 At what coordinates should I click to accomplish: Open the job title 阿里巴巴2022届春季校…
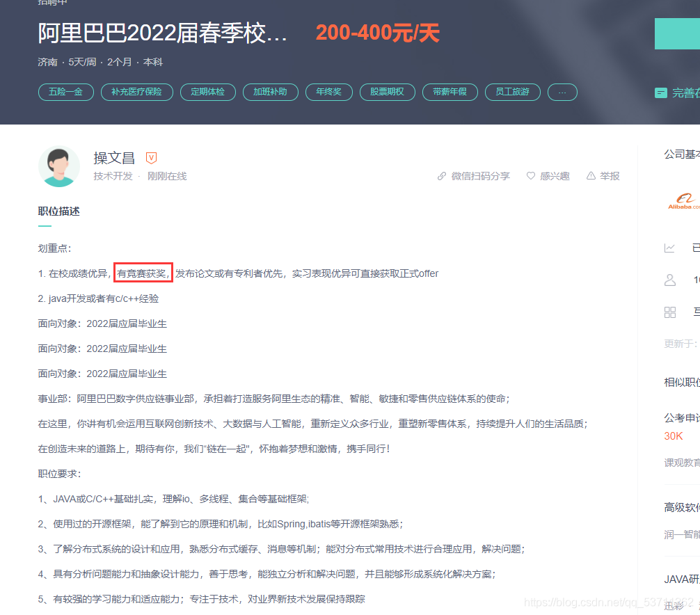tap(162, 33)
